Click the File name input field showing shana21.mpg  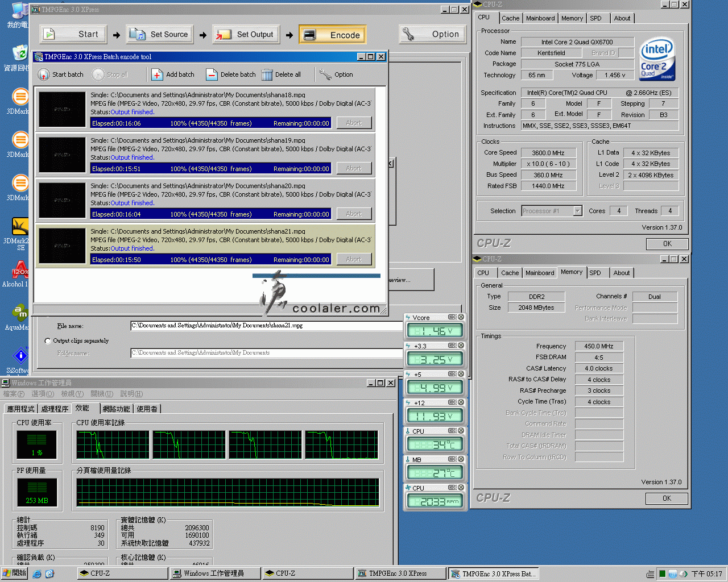(x=266, y=326)
